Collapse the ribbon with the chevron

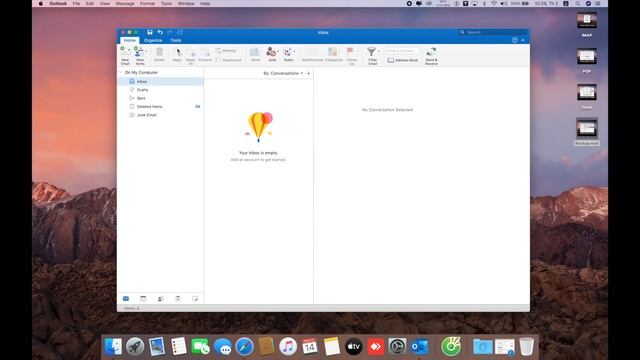[x=523, y=40]
